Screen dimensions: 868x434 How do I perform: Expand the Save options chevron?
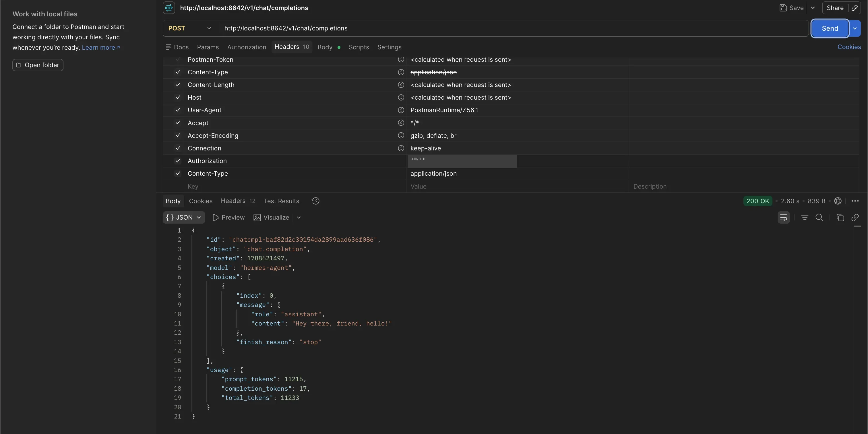812,8
